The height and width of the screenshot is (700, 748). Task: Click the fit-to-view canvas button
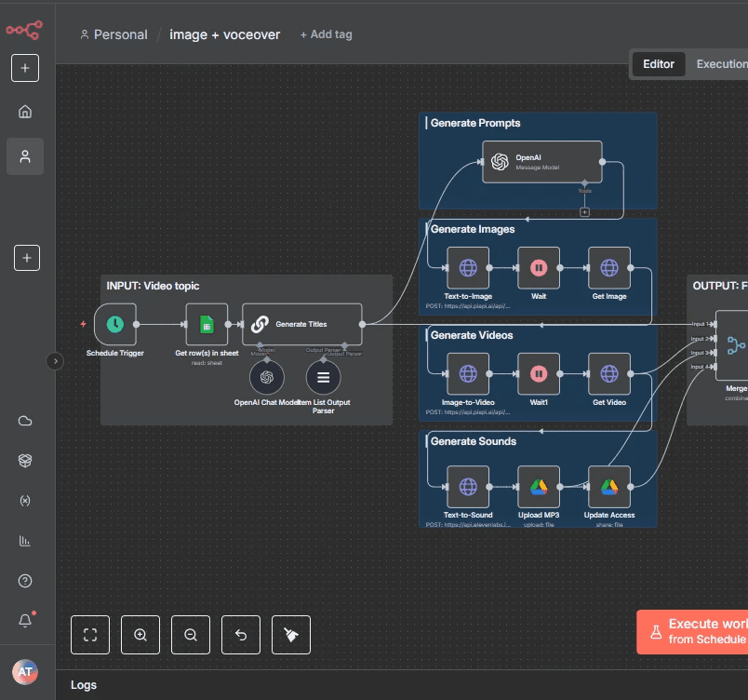click(90, 635)
